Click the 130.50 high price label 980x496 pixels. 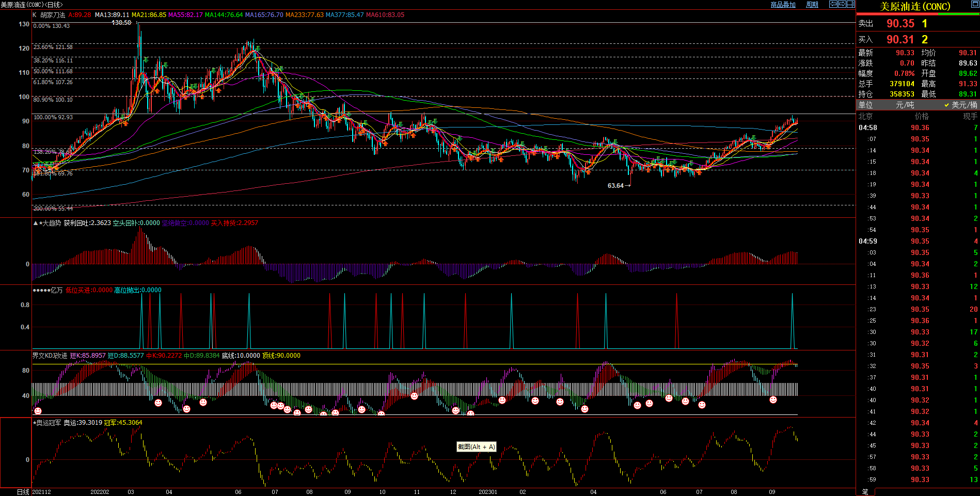[x=121, y=23]
